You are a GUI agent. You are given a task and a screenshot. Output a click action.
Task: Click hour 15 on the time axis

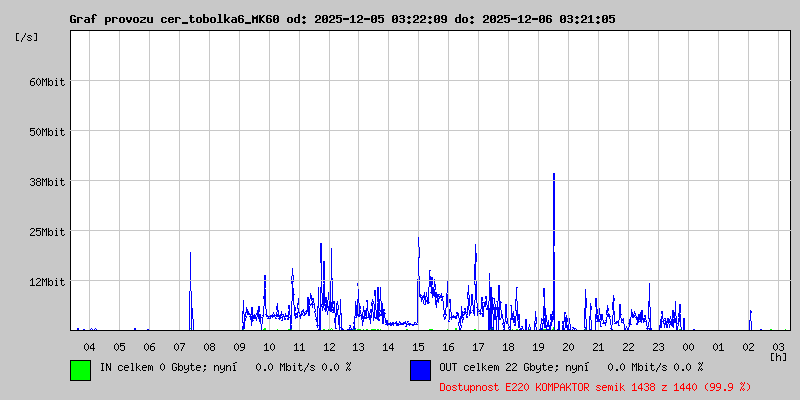[x=418, y=347]
